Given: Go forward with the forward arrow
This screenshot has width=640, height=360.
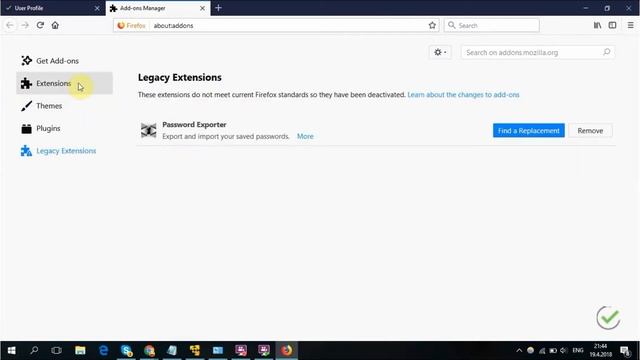Looking at the screenshot, I should point(25,25).
